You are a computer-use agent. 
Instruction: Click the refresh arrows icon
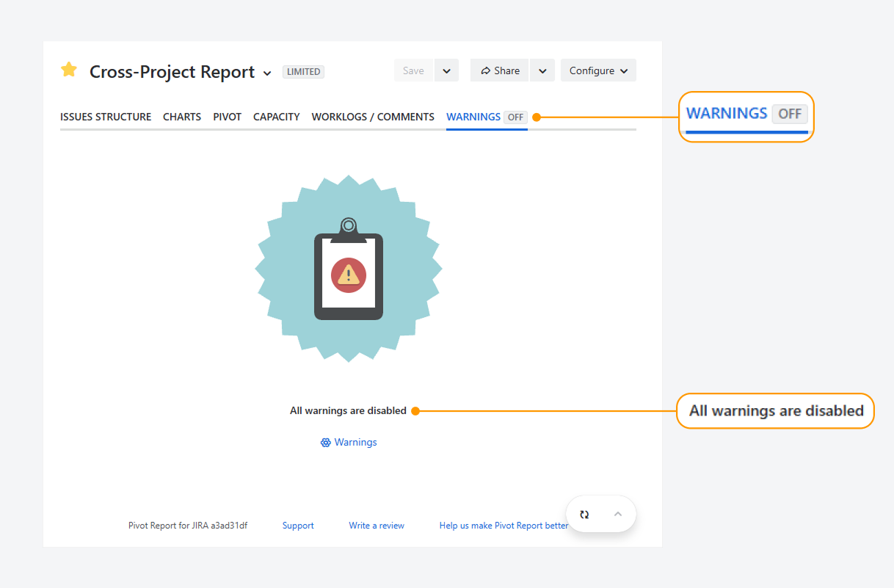pyautogui.click(x=584, y=515)
